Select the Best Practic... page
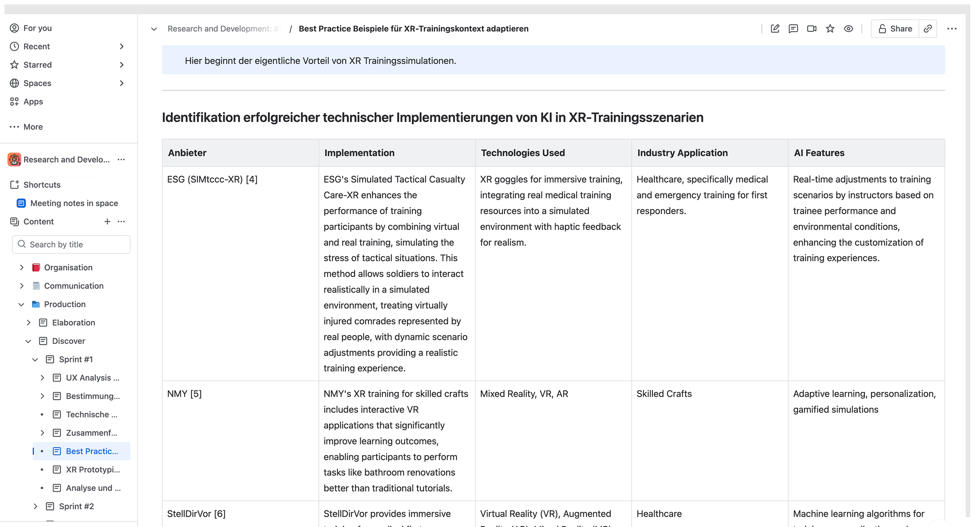The image size is (980, 527). [92, 451]
